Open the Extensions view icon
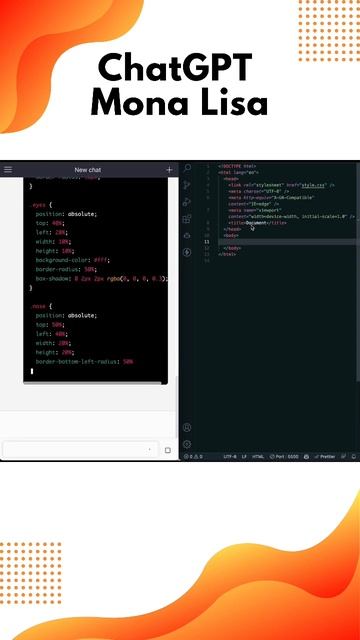The image size is (360, 640). [187, 219]
